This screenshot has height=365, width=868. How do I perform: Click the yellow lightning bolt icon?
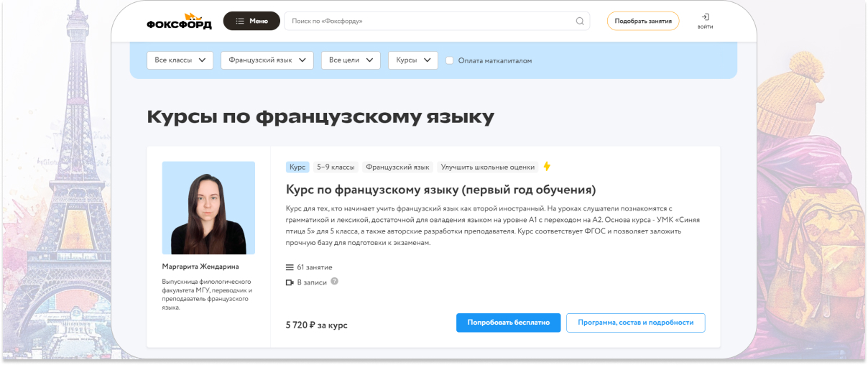click(547, 167)
